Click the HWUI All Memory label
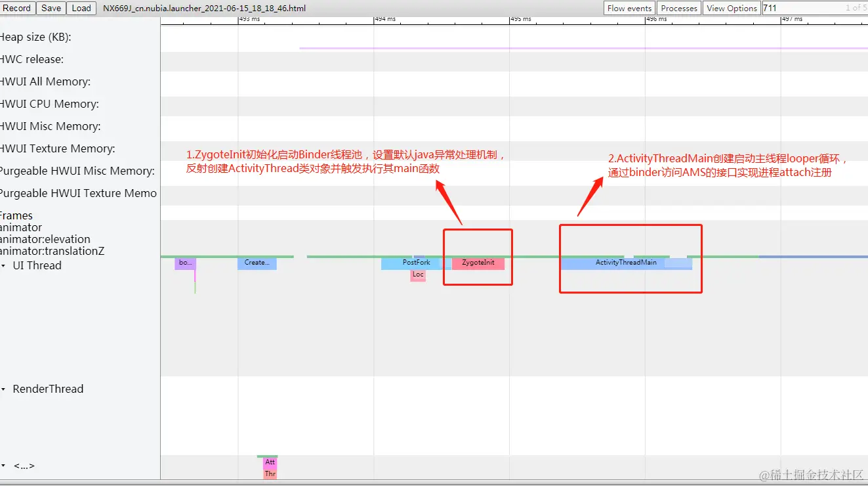This screenshot has height=486, width=868. (x=45, y=82)
